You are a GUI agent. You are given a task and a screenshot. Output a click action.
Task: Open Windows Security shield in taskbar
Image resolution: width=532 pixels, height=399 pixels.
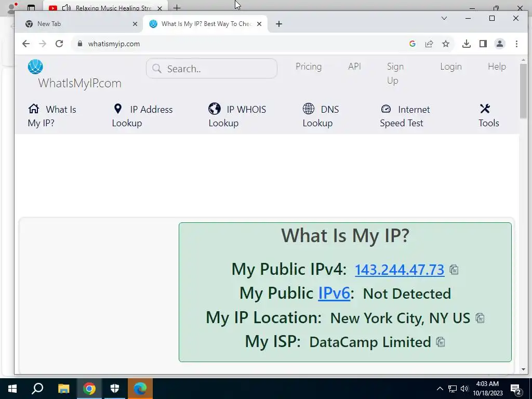tap(115, 389)
